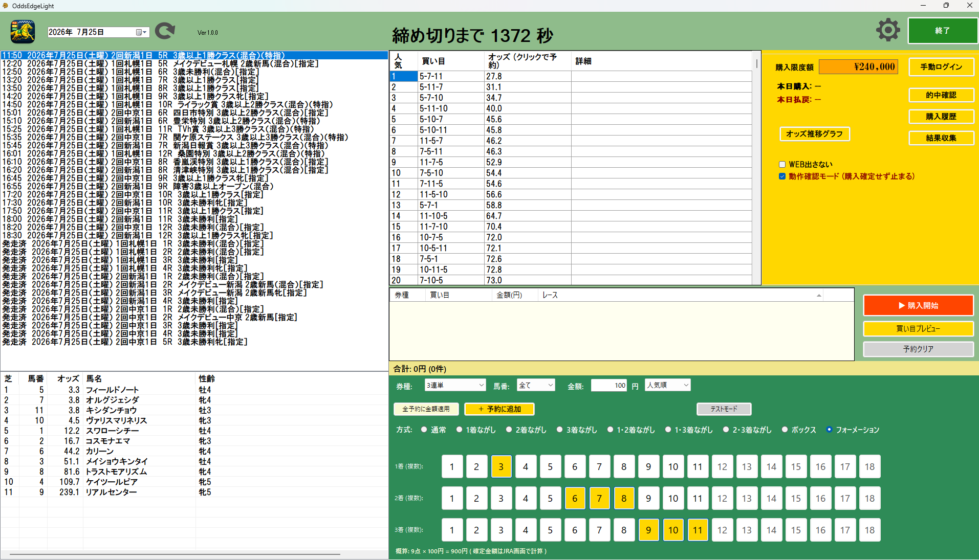This screenshot has height=560, width=979.
Task: Select the 1･2着ながし radio button
Action: coord(611,430)
